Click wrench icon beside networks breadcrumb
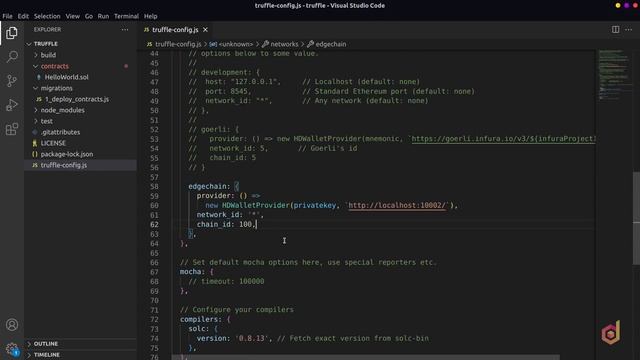Screen dimensions: 640x360 click(x=265, y=44)
